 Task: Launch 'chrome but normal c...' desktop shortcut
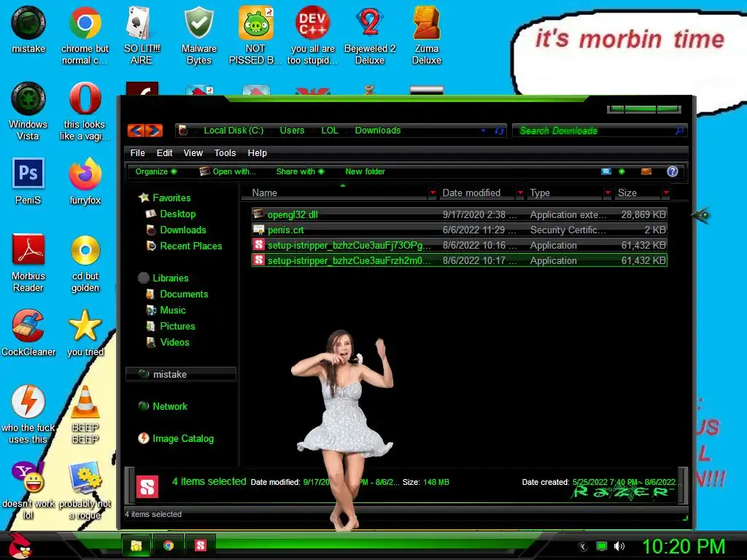coord(85,36)
